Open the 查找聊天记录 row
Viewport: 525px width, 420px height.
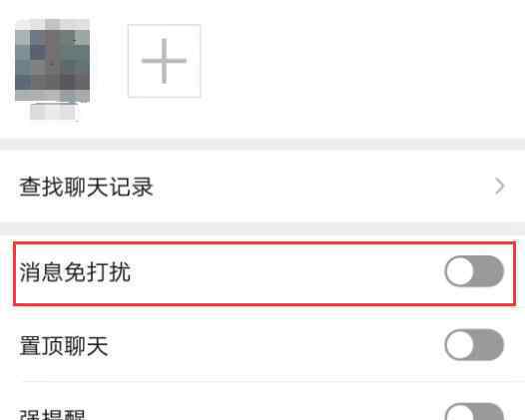click(x=262, y=187)
